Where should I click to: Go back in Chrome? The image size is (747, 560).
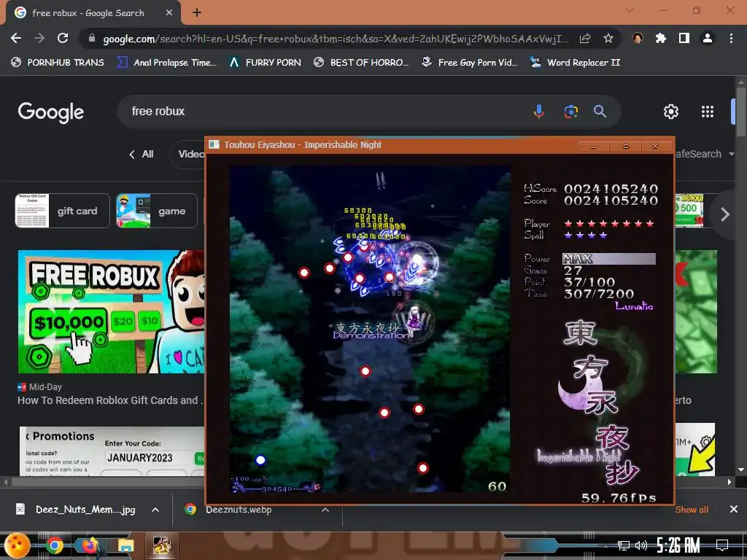[x=16, y=38]
